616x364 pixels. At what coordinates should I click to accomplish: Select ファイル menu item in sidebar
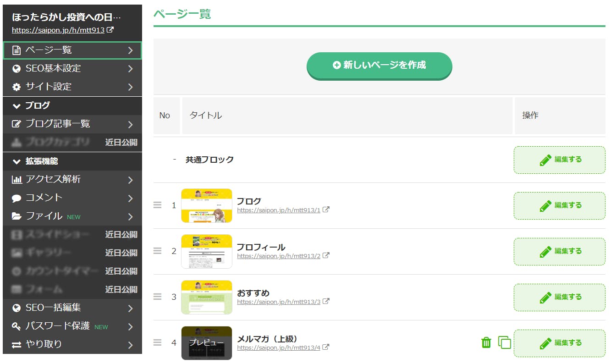pos(44,216)
